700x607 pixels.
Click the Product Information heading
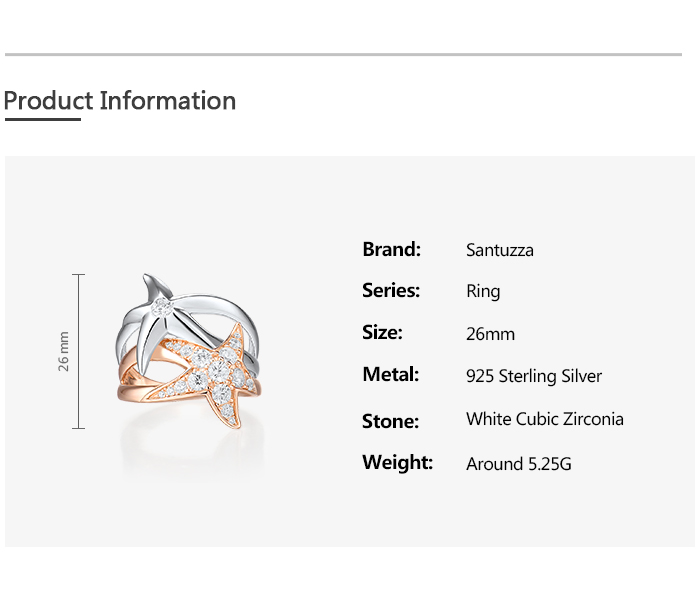120,100
